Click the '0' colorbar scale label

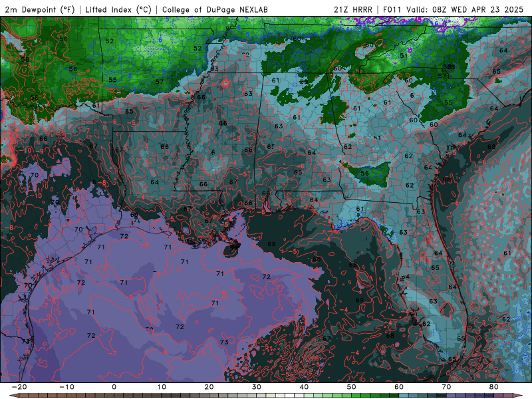click(114, 387)
